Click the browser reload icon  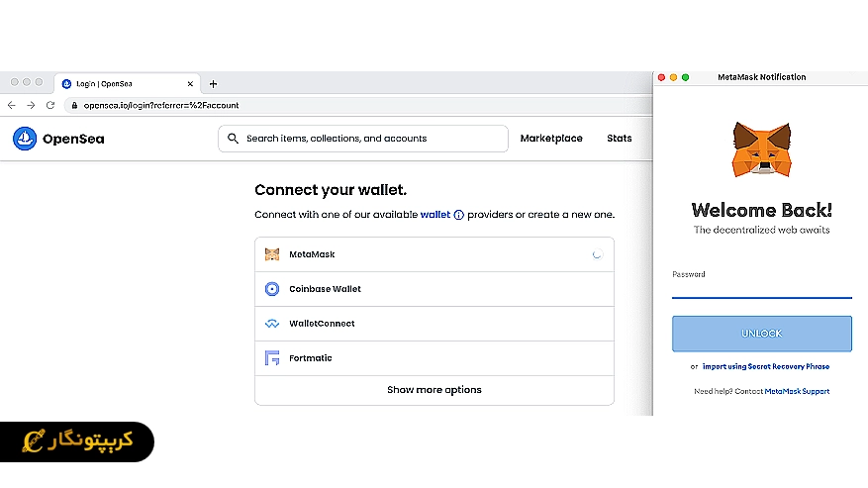pyautogui.click(x=50, y=105)
